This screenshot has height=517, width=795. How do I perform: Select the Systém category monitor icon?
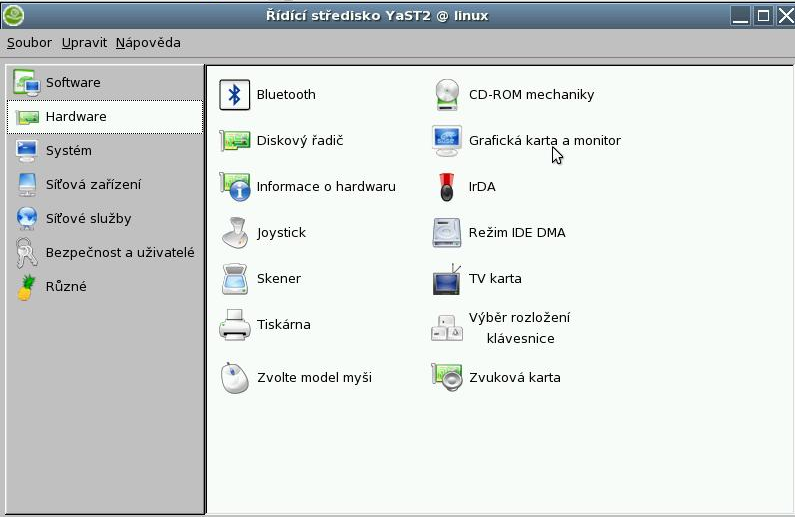click(26, 151)
